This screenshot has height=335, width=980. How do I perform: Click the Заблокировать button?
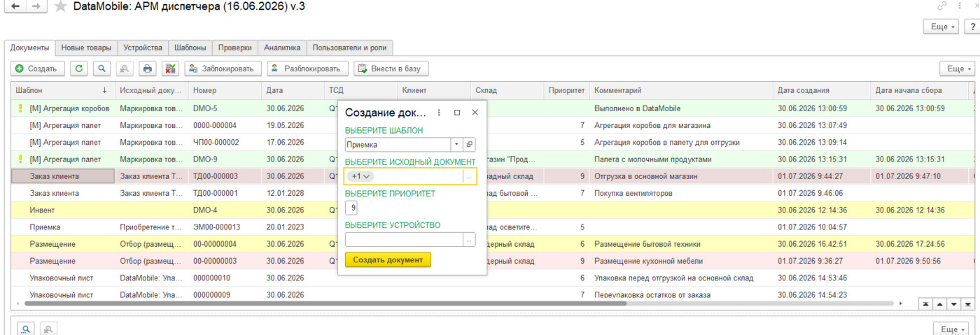[223, 69]
